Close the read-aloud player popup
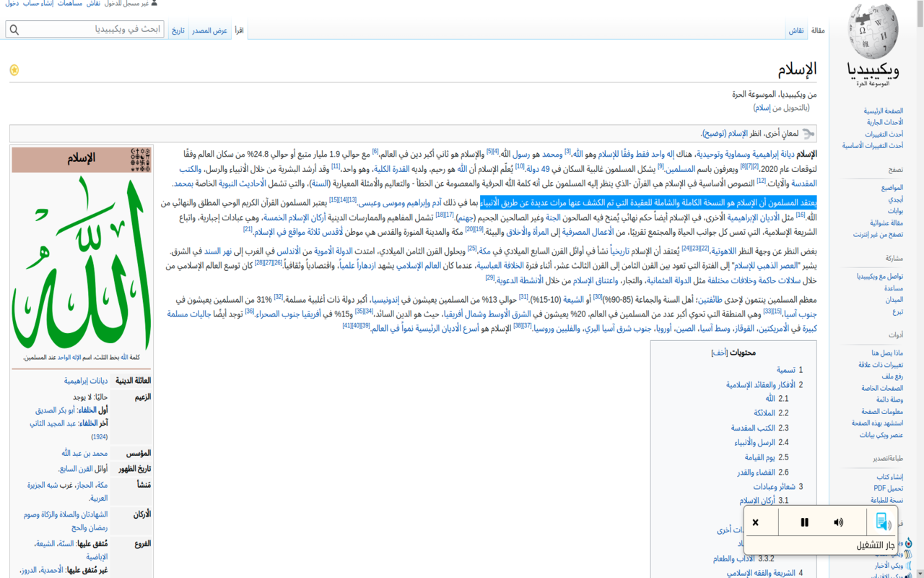This screenshot has height=578, width=924. [x=755, y=522]
